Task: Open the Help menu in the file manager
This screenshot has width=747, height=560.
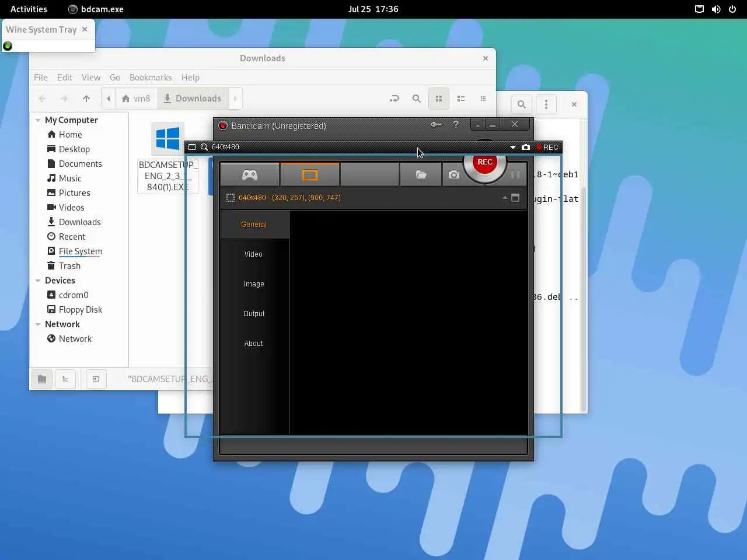Action: (x=190, y=78)
